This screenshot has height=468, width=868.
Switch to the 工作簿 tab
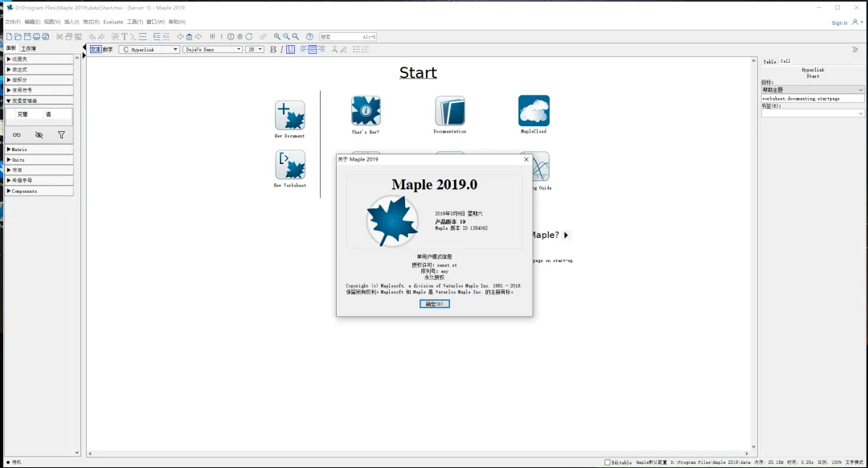click(x=28, y=49)
